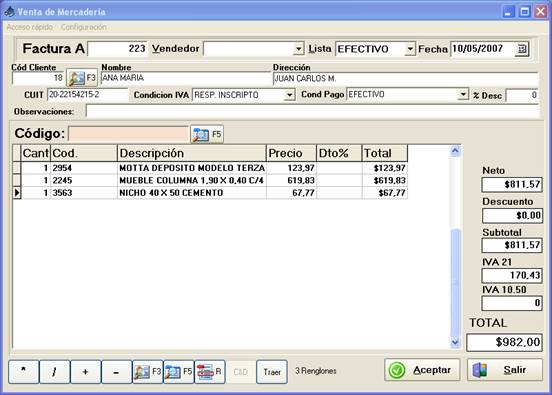Screen dimensions: 552x395
Task: Click the cell MUEBLE COLUMNA 1,90 X 0,40 C/4
Action: [192, 180]
